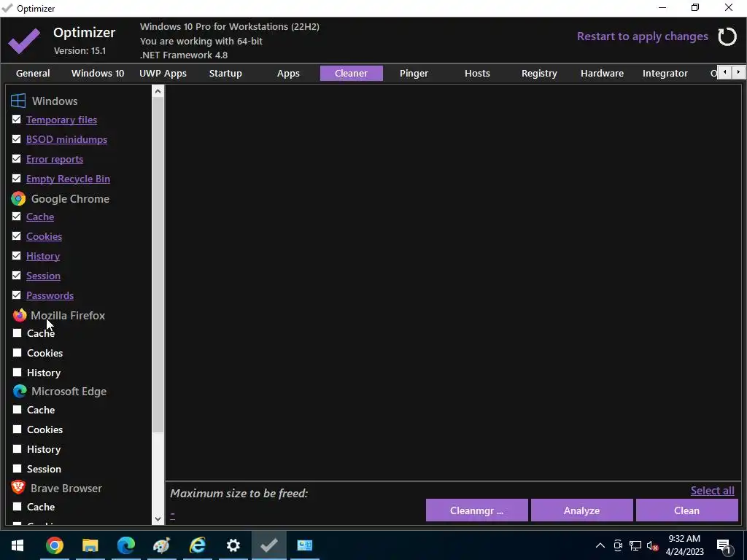Check the Brave Browser Cache checkbox
The image size is (747, 560).
pyautogui.click(x=18, y=507)
